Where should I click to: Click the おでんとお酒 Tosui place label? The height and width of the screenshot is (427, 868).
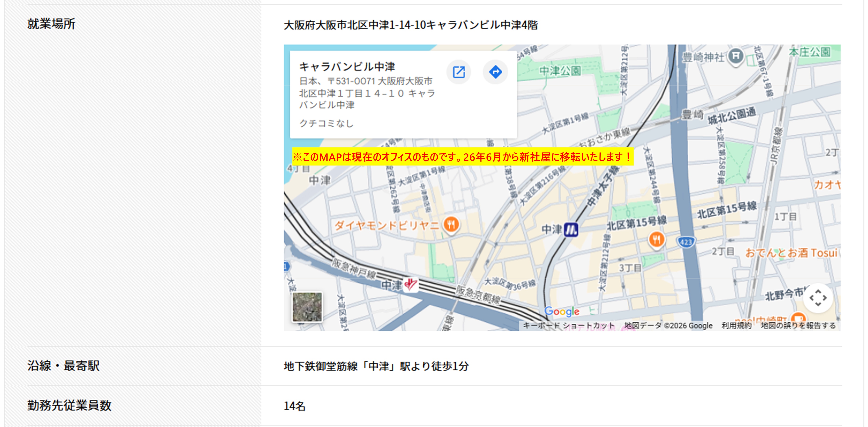coord(791,253)
